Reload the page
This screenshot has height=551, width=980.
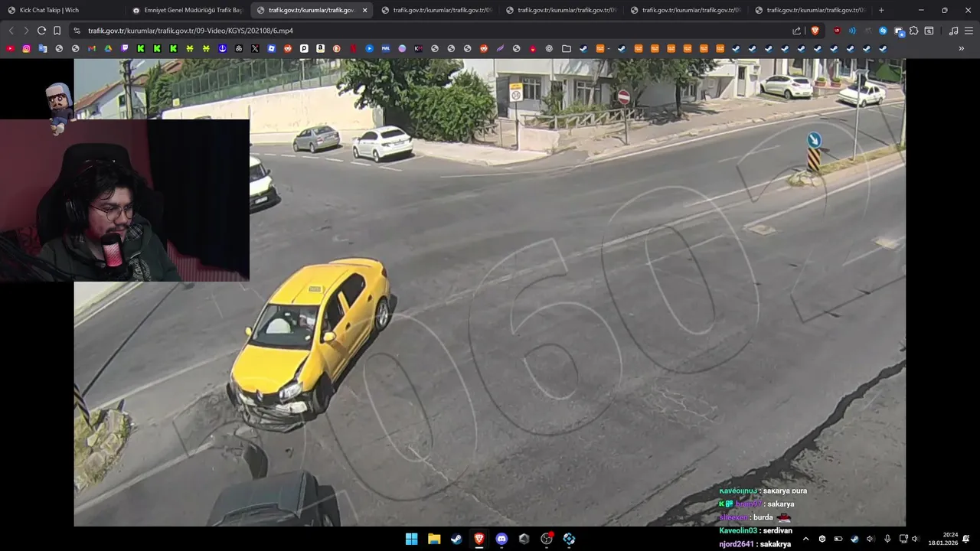41,31
